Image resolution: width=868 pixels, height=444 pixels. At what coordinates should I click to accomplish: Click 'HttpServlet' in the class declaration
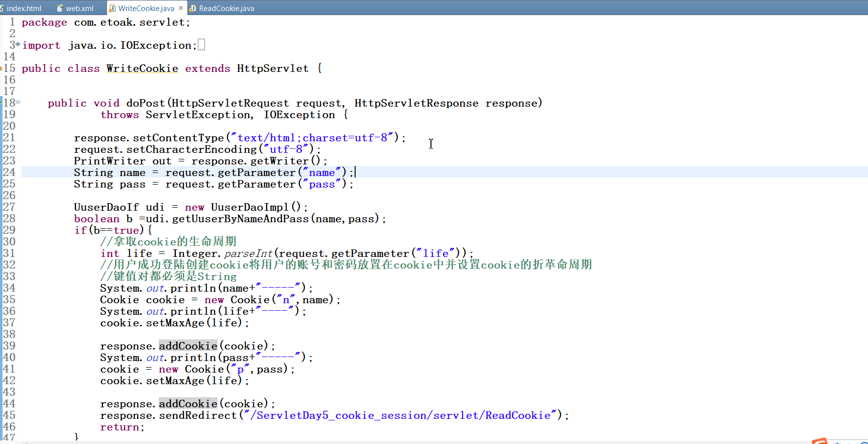273,68
